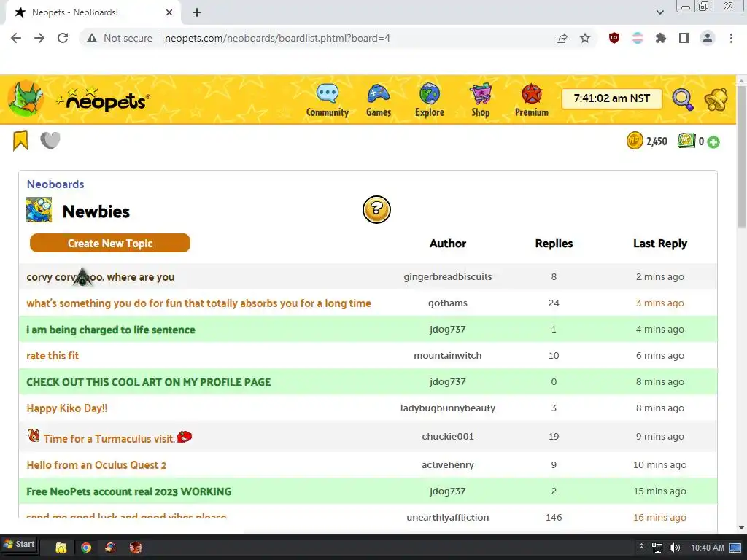Open the Explore globe menu
The height and width of the screenshot is (560, 747).
pos(429,100)
